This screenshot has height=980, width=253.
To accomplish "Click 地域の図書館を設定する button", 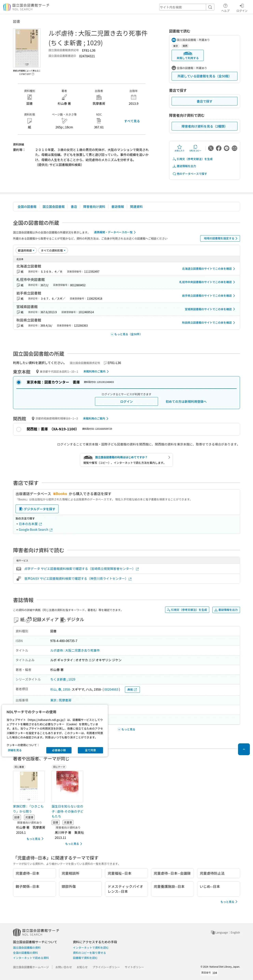I will point(220,239).
